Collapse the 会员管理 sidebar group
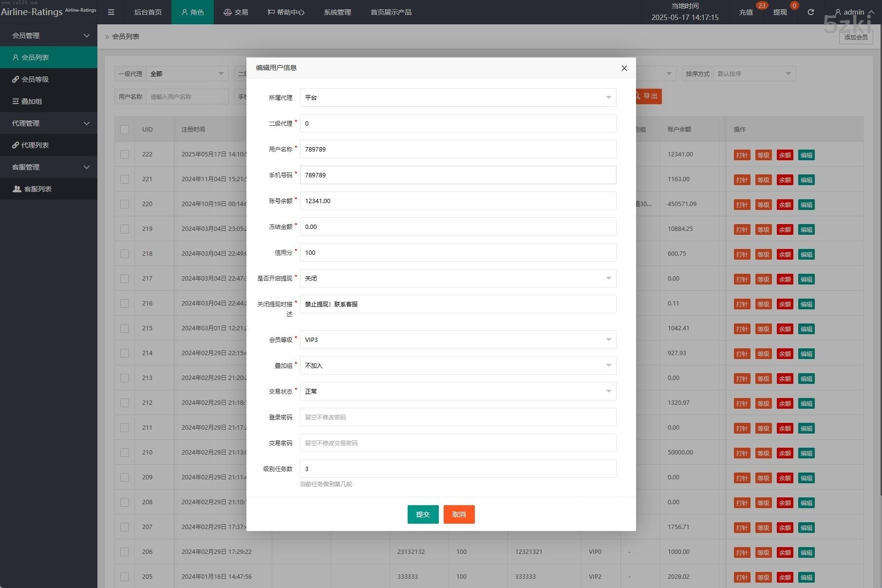The width and height of the screenshot is (882, 588). pyautogui.click(x=49, y=35)
